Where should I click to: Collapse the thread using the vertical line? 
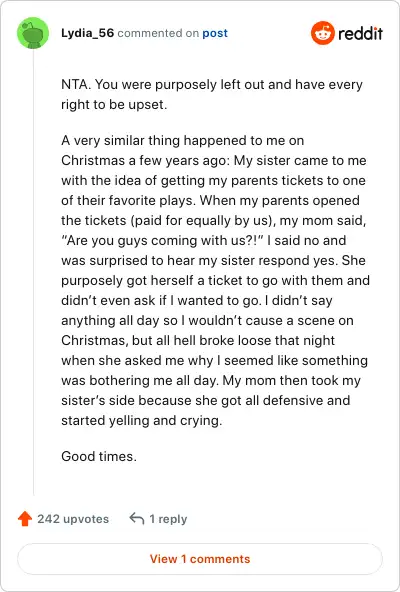tap(33, 272)
